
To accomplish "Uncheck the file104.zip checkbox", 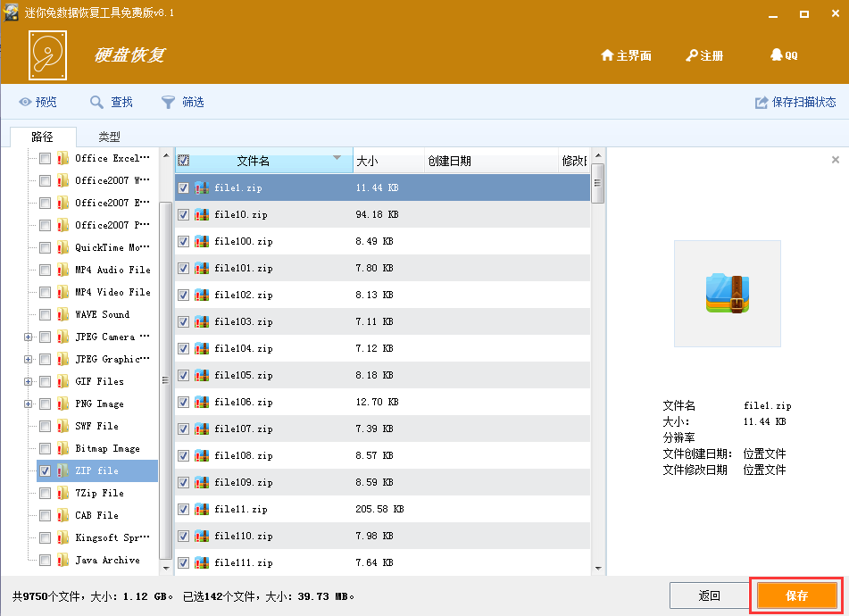I will pos(184,348).
